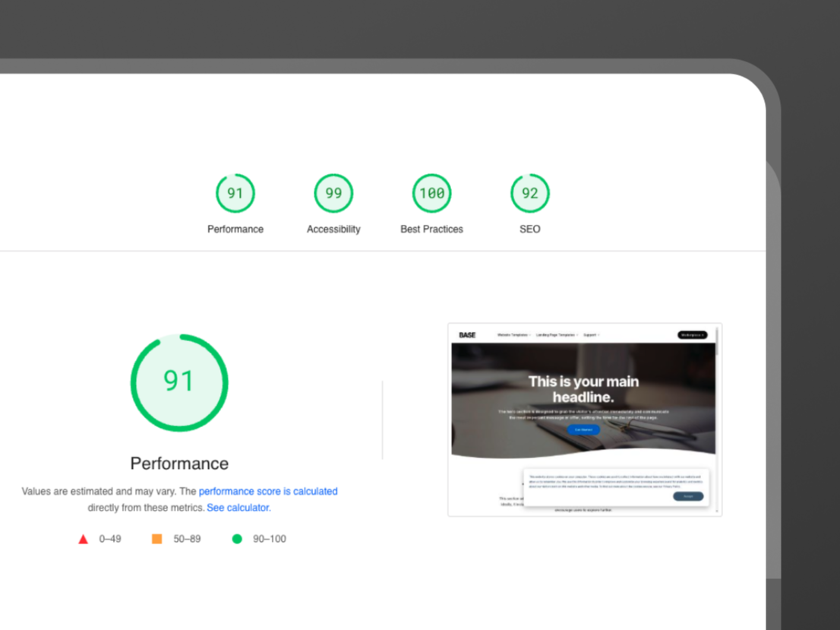Image resolution: width=840 pixels, height=630 pixels.
Task: Click the green circle legend icon for 90–100
Action: 236,538
